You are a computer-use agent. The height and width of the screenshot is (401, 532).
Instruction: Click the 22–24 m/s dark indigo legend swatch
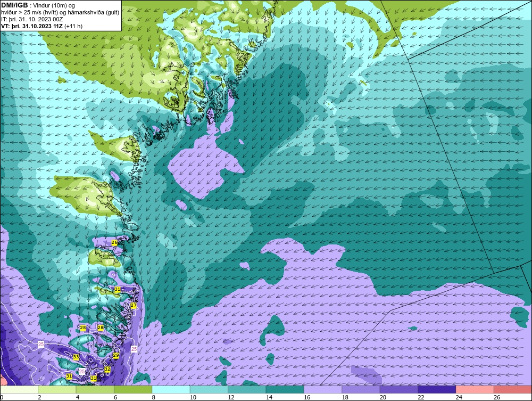(x=437, y=389)
